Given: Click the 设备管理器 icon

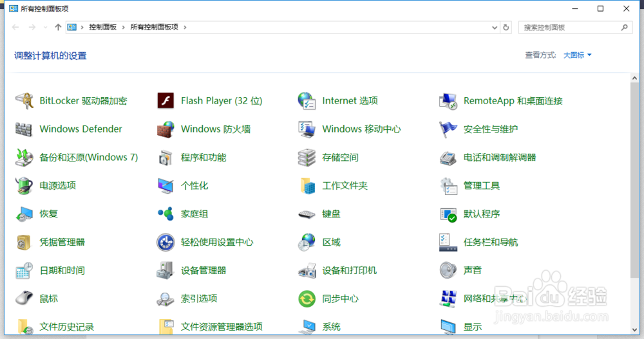Looking at the screenshot, I should pos(166,270).
